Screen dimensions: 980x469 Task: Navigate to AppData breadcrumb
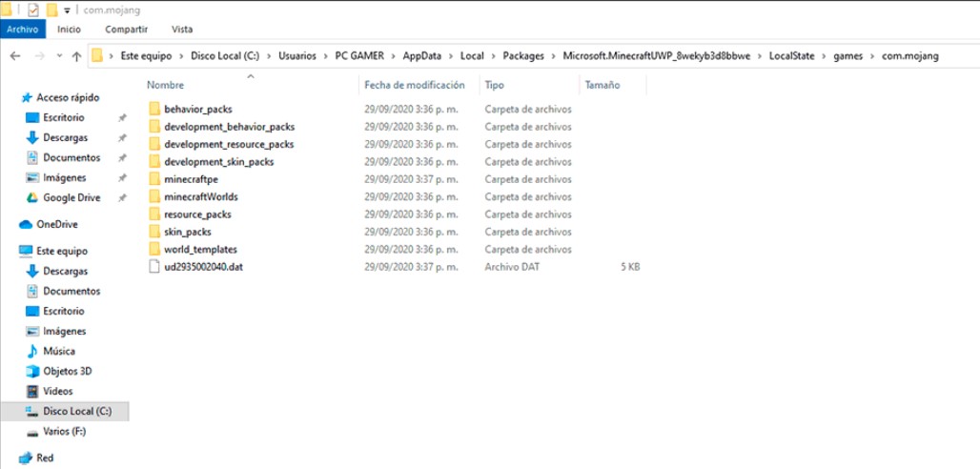[x=422, y=55]
